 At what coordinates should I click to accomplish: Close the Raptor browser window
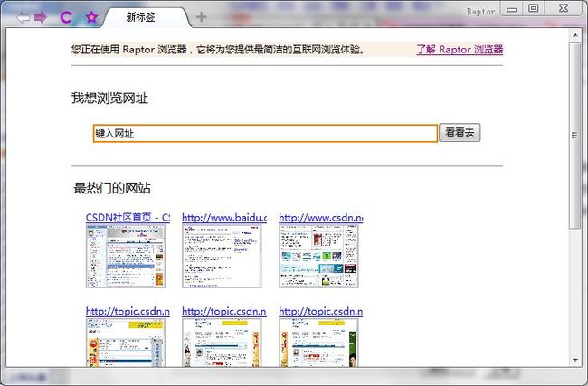pos(564,8)
